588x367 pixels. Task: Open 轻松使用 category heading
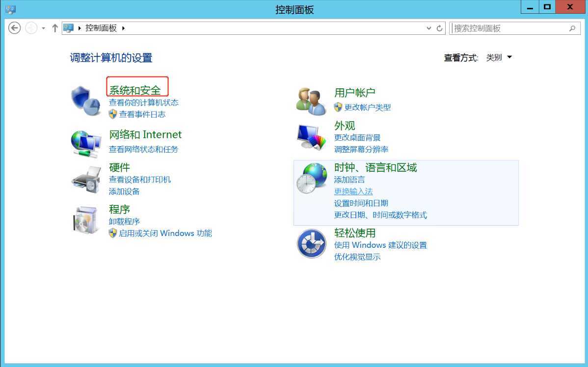355,233
